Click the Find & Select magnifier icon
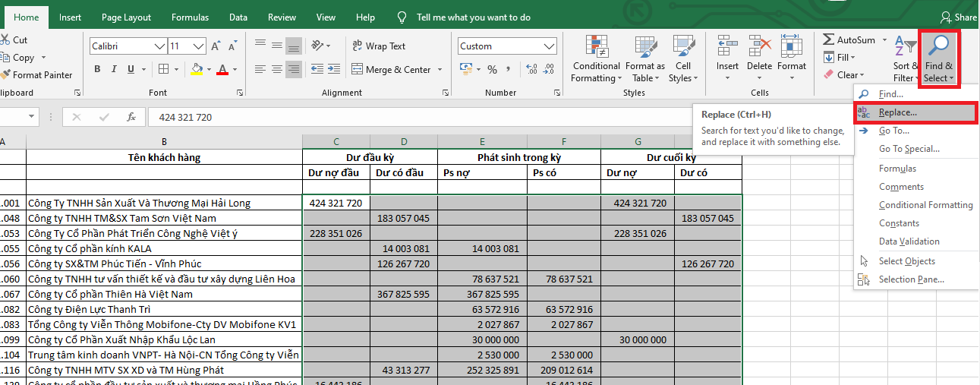 (939, 46)
